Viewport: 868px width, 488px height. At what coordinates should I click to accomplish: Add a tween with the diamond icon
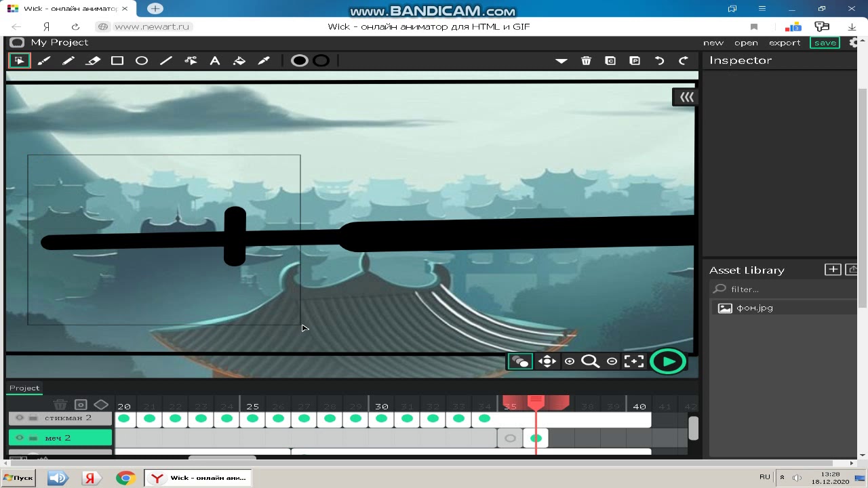click(x=101, y=405)
